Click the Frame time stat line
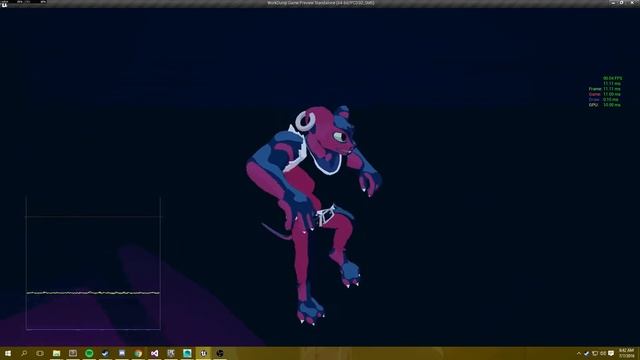This screenshot has height=360, width=640. 604,89
